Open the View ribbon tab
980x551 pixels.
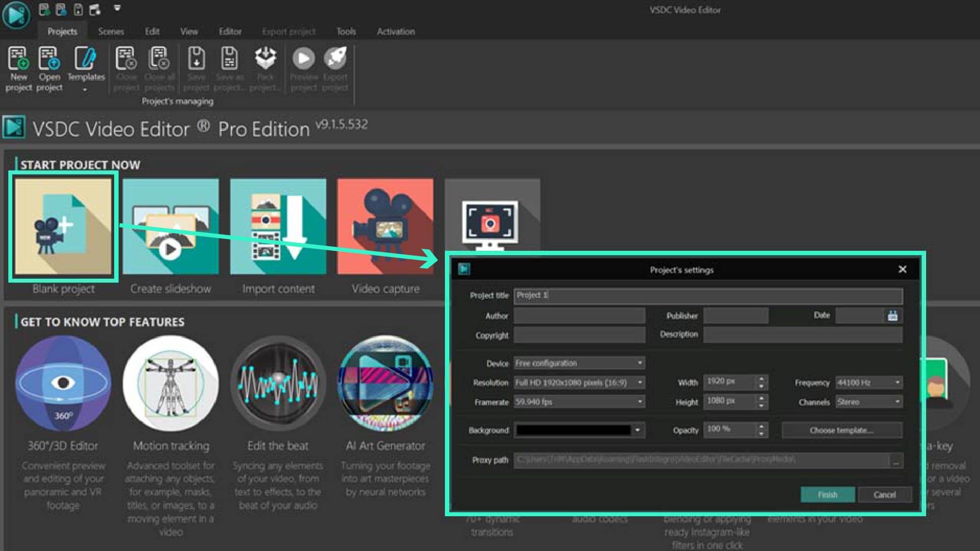coord(189,31)
